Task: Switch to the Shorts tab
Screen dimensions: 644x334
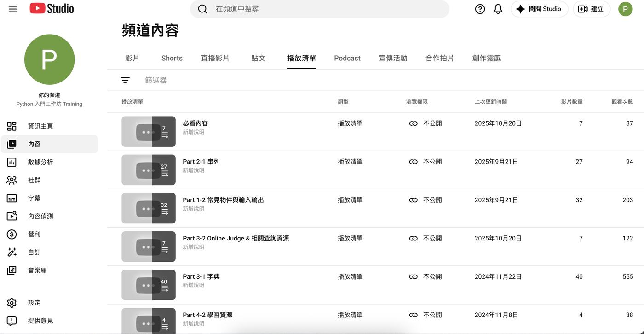Action: pos(172,58)
